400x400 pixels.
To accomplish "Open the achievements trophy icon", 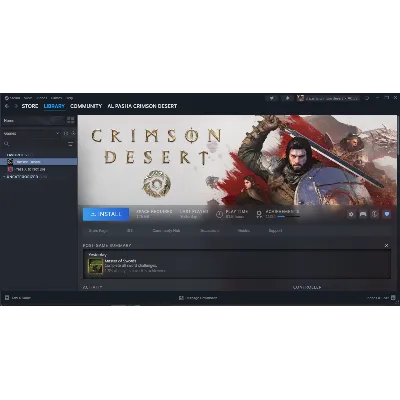I will [x=259, y=214].
